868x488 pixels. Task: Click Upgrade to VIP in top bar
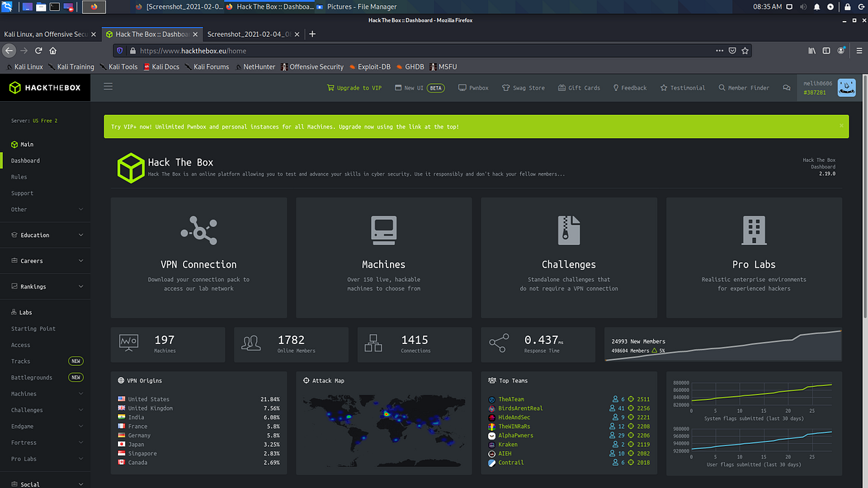tap(354, 88)
